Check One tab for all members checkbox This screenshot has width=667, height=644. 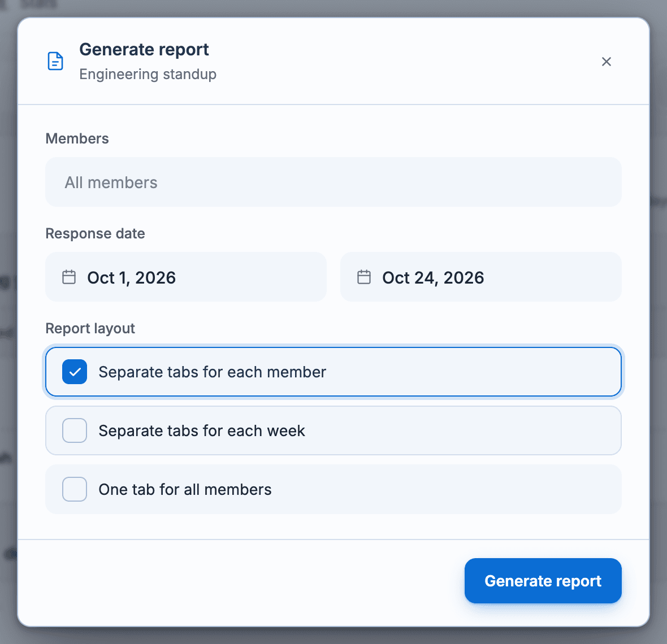[x=75, y=489]
